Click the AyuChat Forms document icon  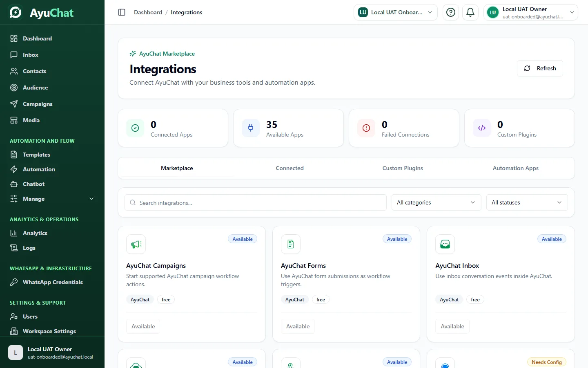tap(291, 244)
